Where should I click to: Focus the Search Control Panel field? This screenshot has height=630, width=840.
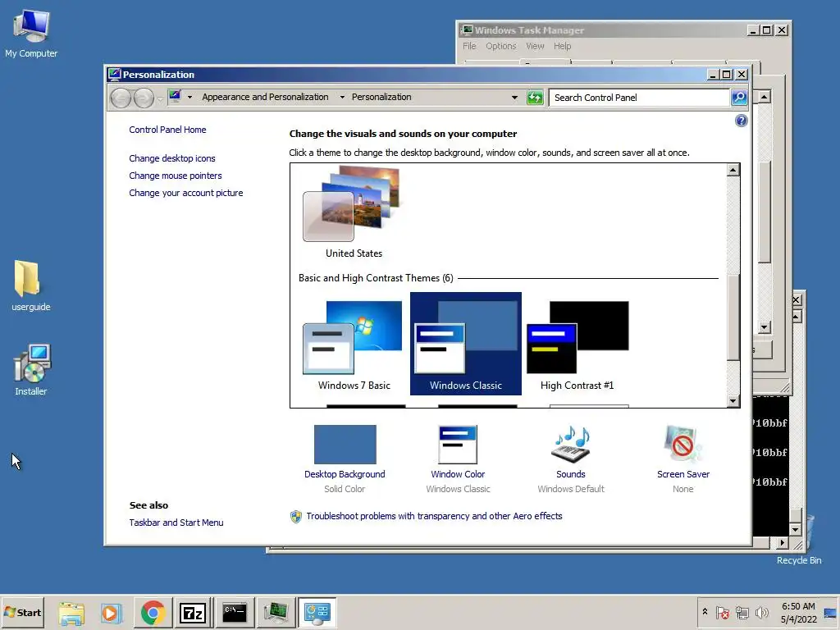click(639, 98)
